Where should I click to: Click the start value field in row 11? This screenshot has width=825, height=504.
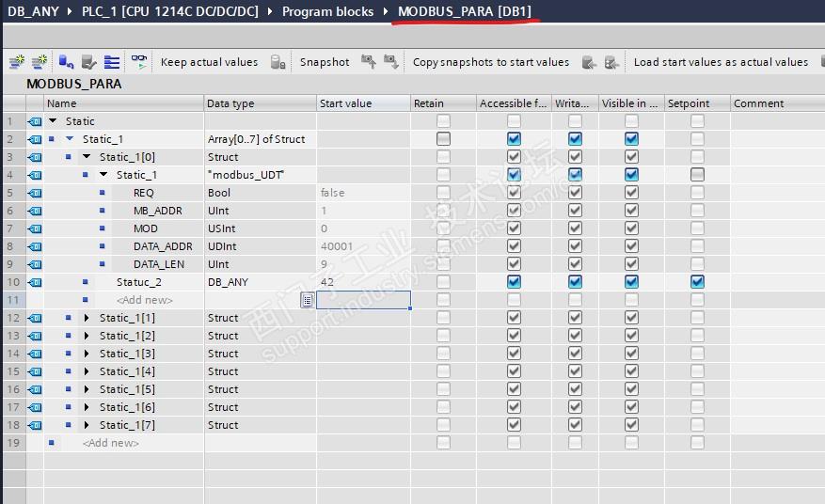(x=363, y=300)
